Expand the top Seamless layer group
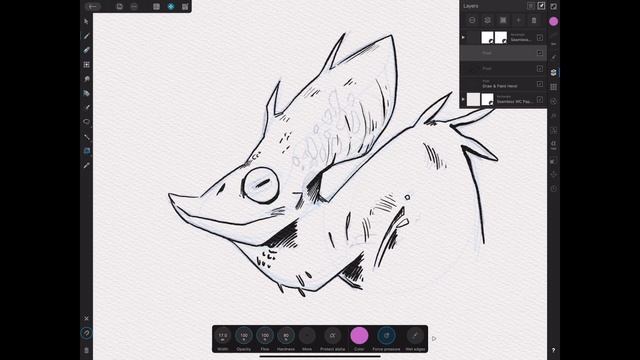This screenshot has width=640, height=360. (463, 38)
